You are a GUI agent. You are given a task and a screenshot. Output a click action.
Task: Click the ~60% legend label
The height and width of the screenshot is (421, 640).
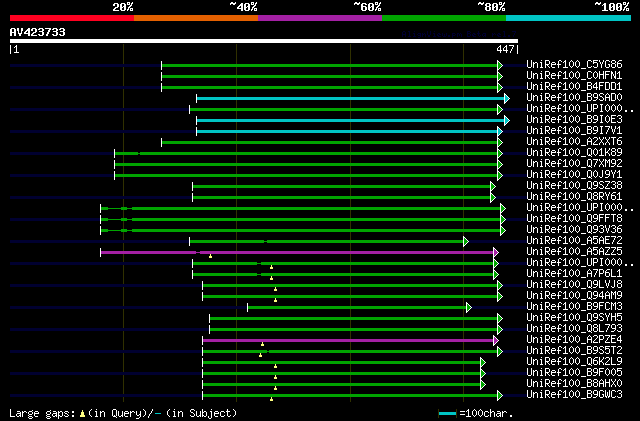[x=367, y=7]
